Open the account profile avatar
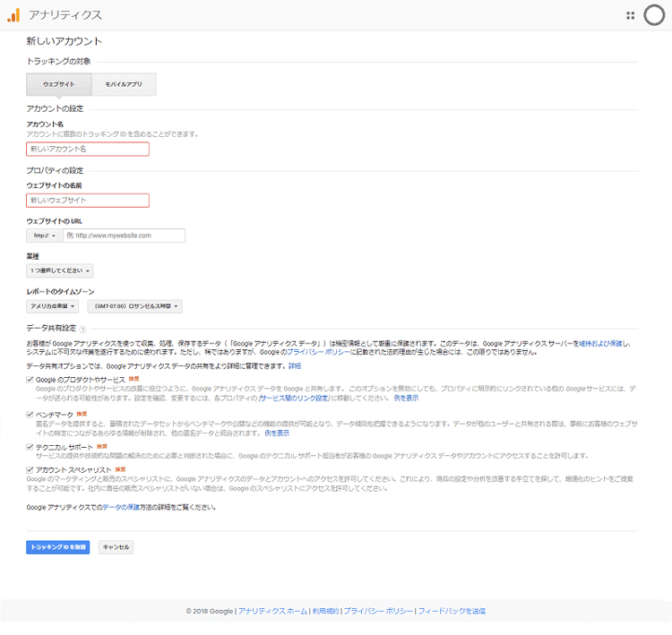This screenshot has height=635, width=672. [x=654, y=15]
